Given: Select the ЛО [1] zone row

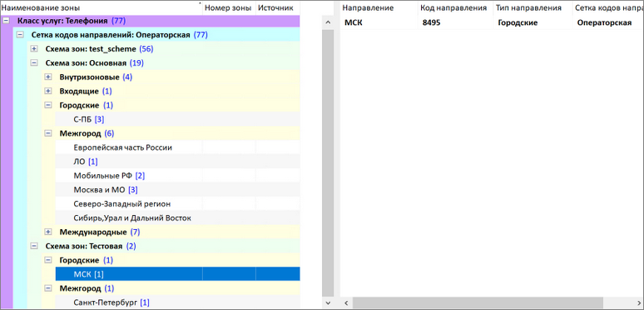Looking at the screenshot, I should [x=177, y=162].
